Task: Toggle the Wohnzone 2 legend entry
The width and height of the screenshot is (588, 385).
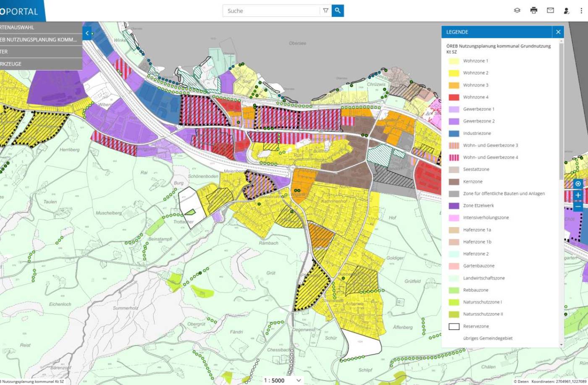Action: [475, 72]
